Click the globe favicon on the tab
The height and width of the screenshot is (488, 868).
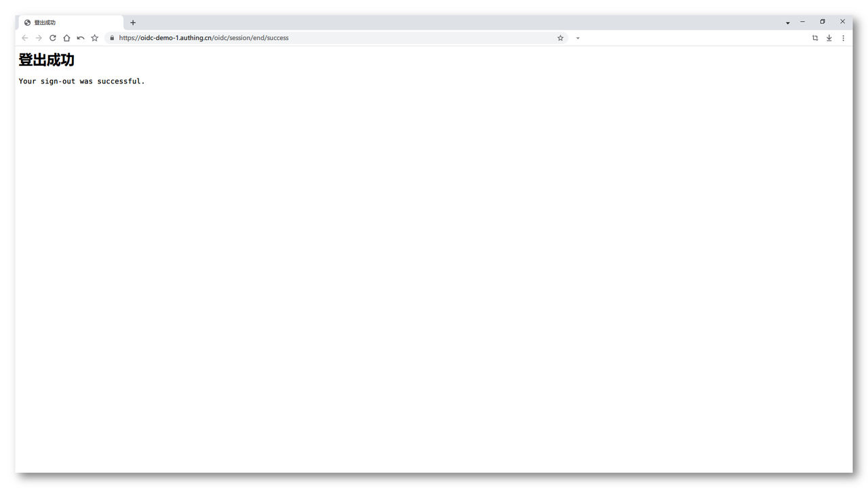pyautogui.click(x=27, y=22)
